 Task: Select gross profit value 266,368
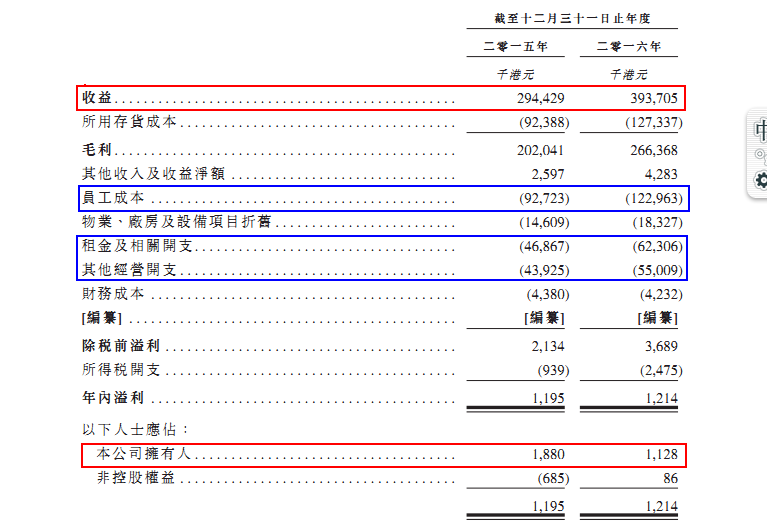[x=654, y=150]
